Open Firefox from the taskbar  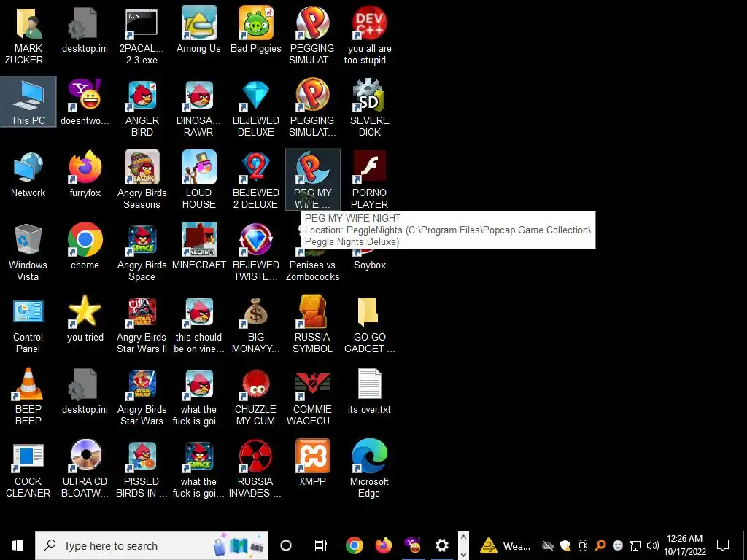pos(384,545)
